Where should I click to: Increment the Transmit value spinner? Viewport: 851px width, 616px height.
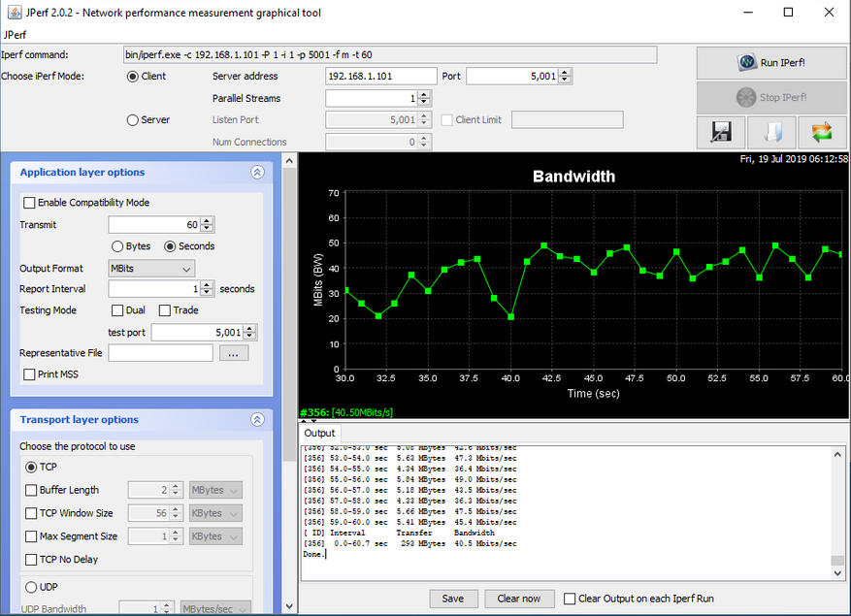coord(208,221)
